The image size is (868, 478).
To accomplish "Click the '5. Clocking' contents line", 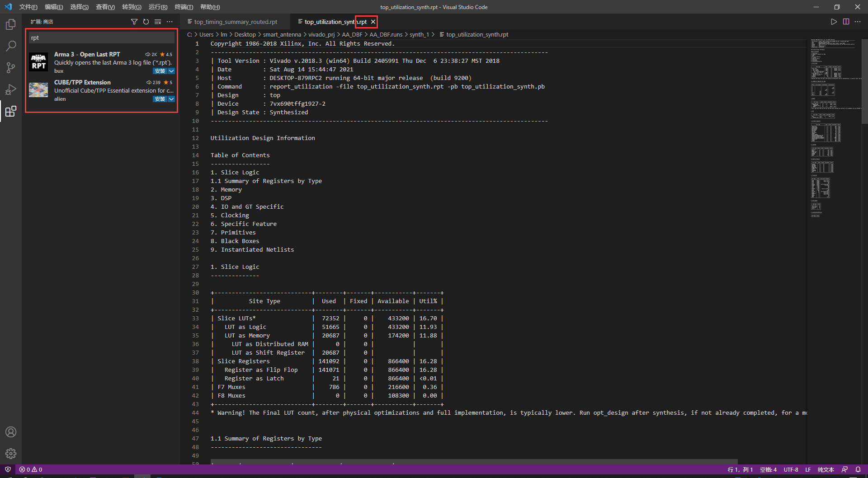I will coord(230,215).
